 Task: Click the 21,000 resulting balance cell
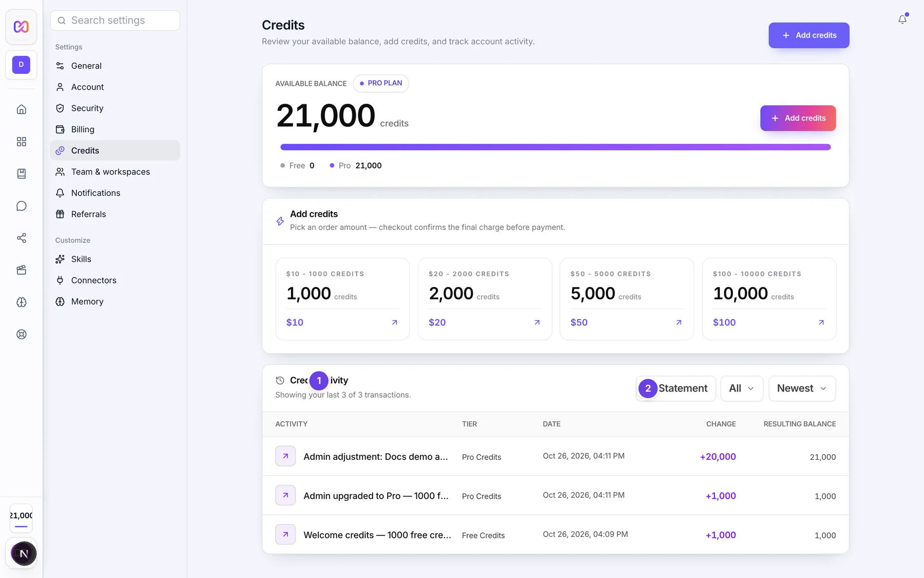click(822, 457)
